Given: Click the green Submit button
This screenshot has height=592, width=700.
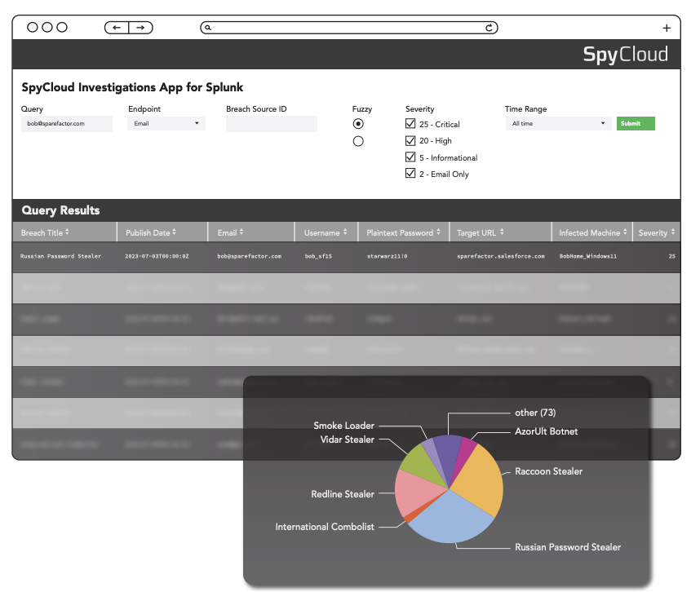Looking at the screenshot, I should 636,124.
